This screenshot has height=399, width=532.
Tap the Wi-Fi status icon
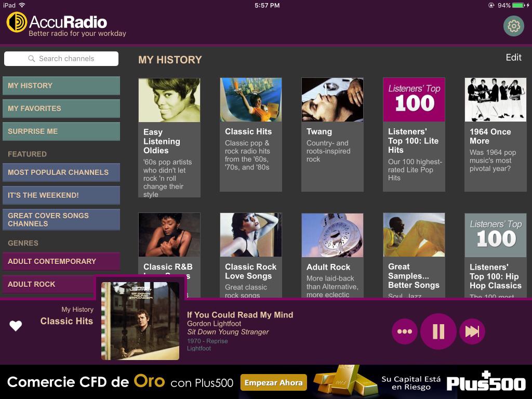[22, 5]
